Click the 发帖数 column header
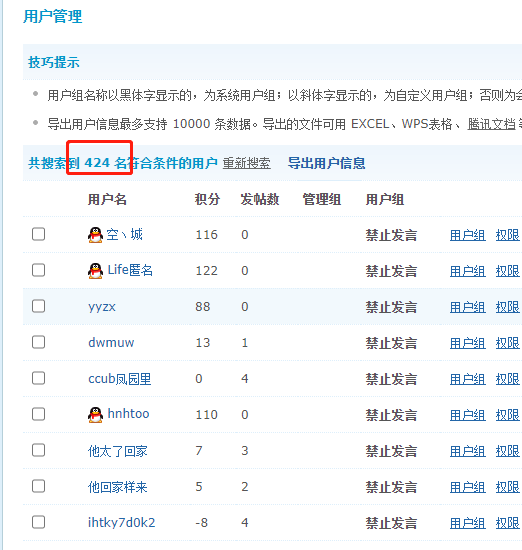 (260, 199)
